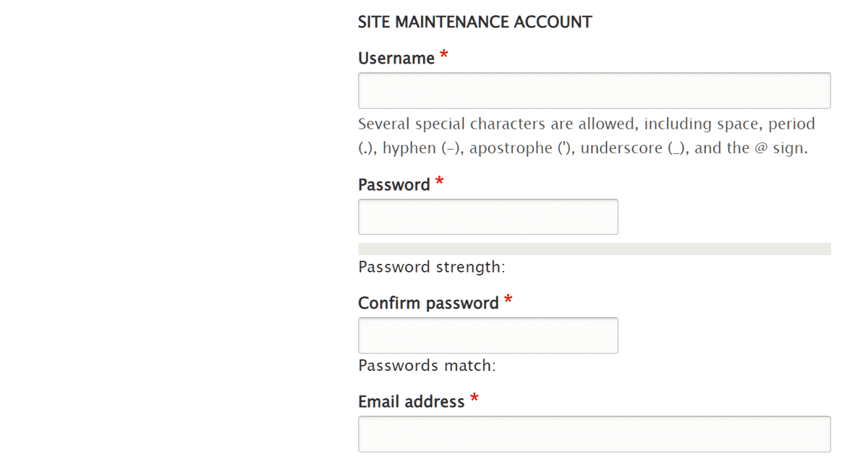Click the required marker beside Email address
The width and height of the screenshot is (868, 472).
click(x=475, y=399)
